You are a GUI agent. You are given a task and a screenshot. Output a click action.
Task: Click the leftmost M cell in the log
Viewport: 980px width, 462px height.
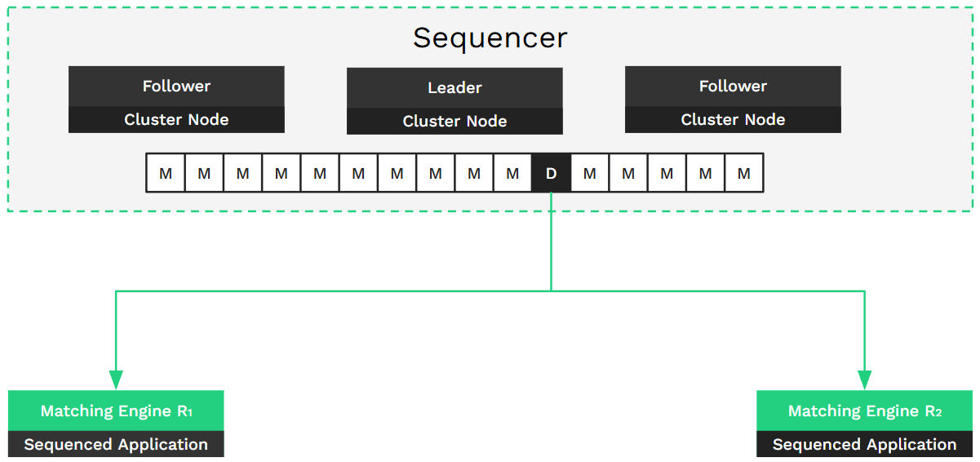click(x=166, y=173)
